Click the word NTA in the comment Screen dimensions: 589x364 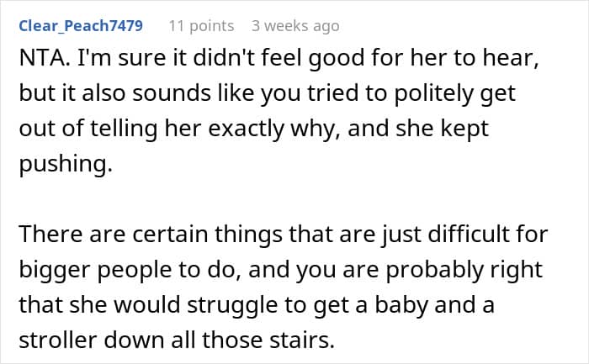[41, 58]
